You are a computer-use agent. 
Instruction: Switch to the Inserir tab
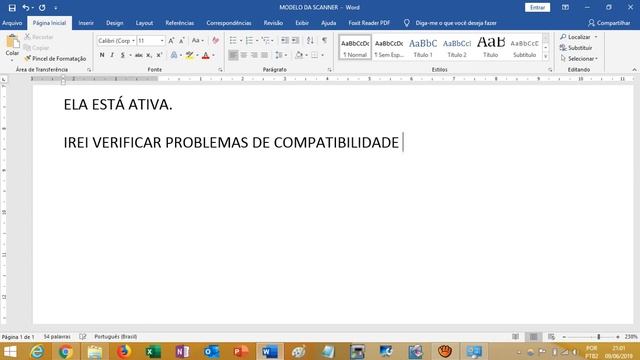tap(86, 23)
